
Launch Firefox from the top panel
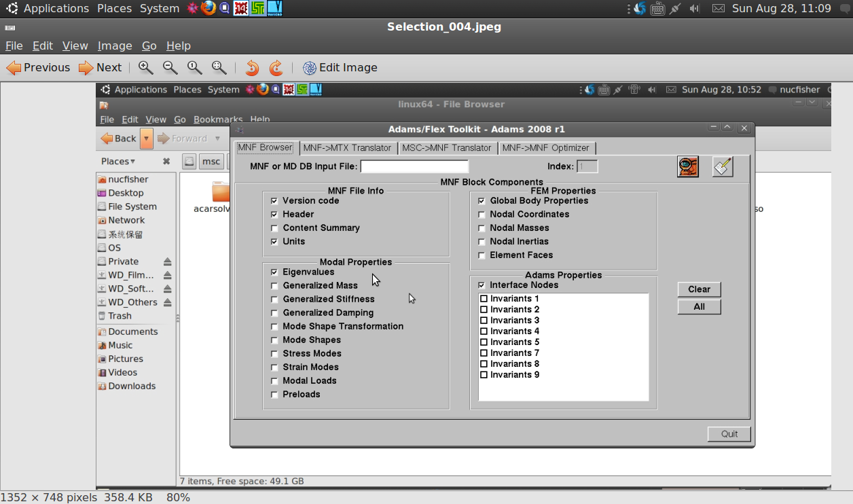(208, 8)
